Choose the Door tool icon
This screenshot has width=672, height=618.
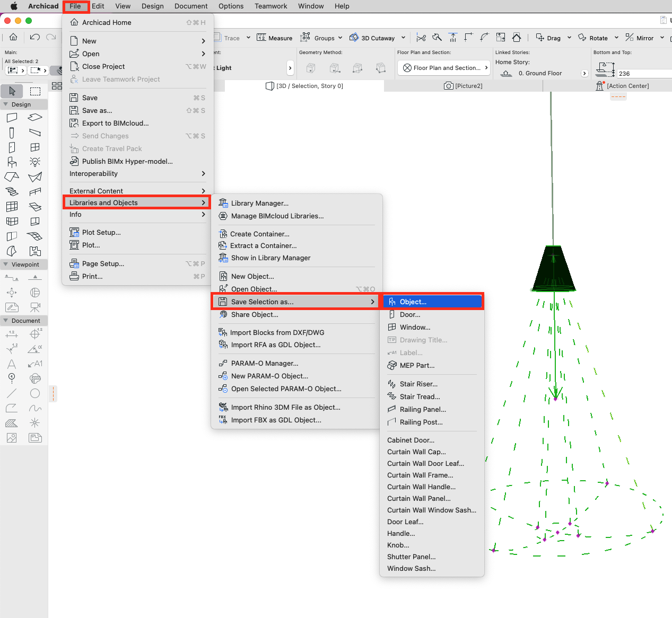coord(12,147)
